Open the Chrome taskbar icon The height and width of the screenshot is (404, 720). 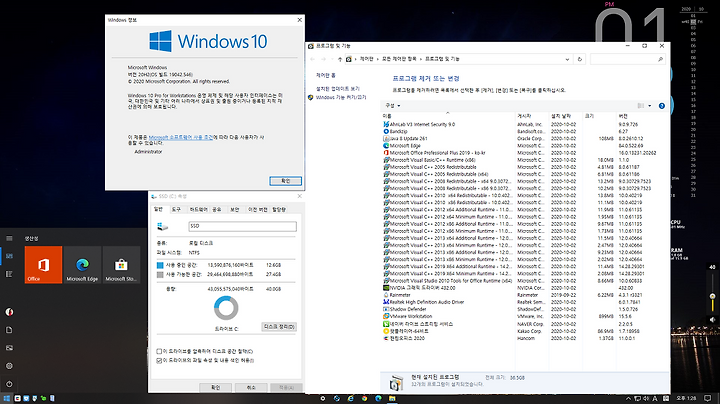pyautogui.click(x=364, y=398)
